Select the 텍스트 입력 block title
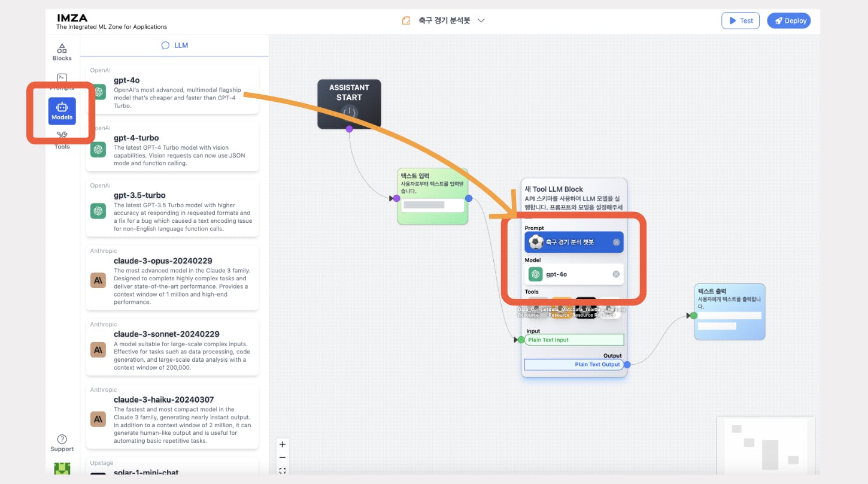Image resolution: width=868 pixels, height=484 pixels. pyautogui.click(x=415, y=176)
